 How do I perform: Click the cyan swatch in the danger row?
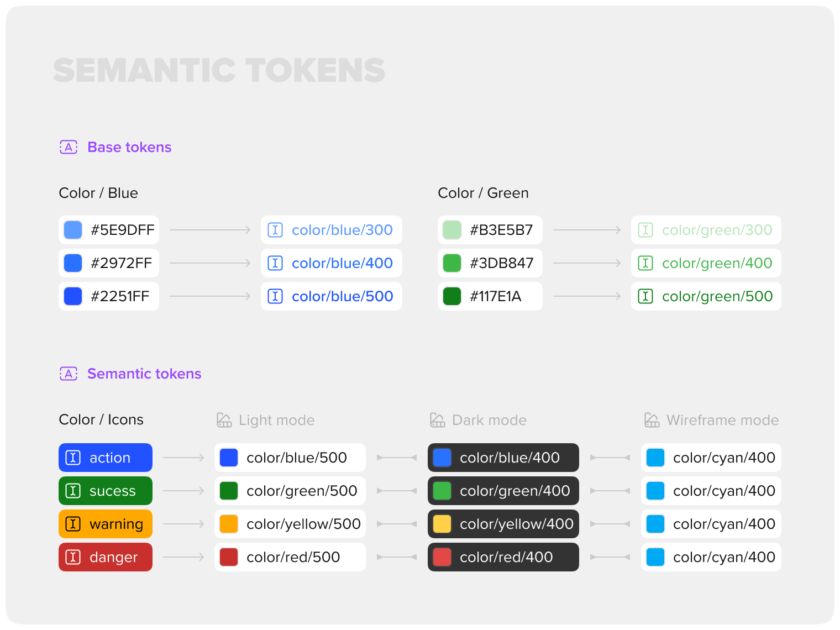655,557
